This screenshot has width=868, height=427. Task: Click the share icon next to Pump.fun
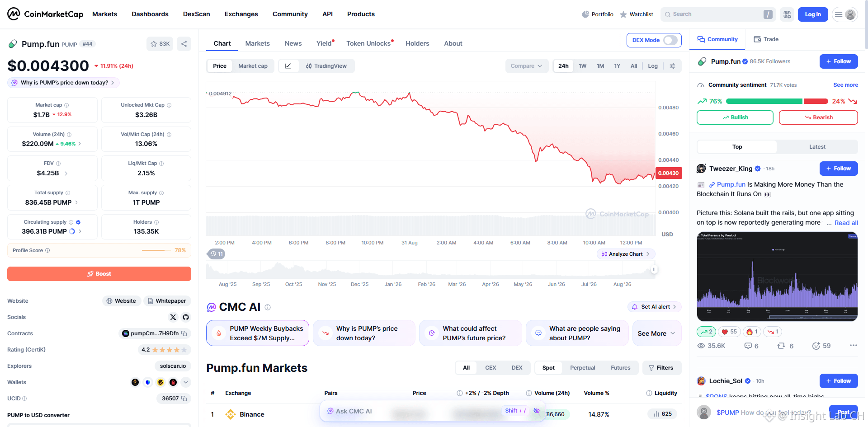click(x=184, y=44)
